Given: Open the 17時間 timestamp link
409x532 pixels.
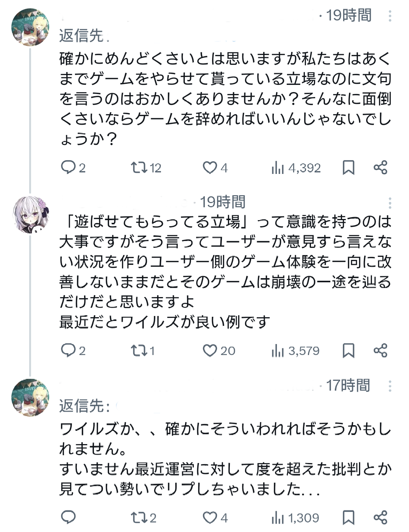Looking at the screenshot, I should (x=348, y=385).
